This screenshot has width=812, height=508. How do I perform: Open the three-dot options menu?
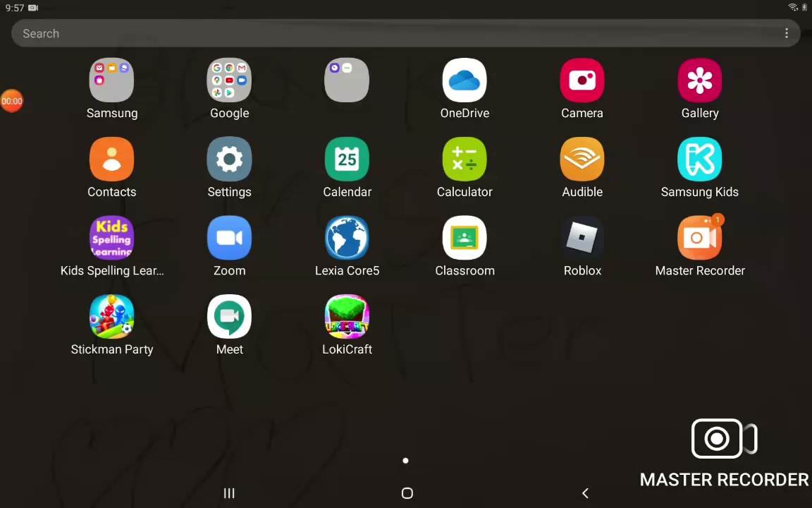point(787,34)
